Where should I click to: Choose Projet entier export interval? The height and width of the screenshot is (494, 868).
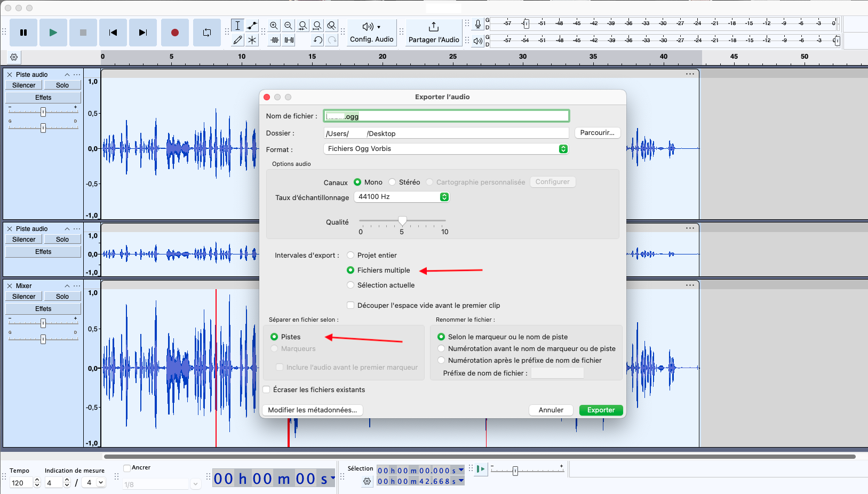351,256
